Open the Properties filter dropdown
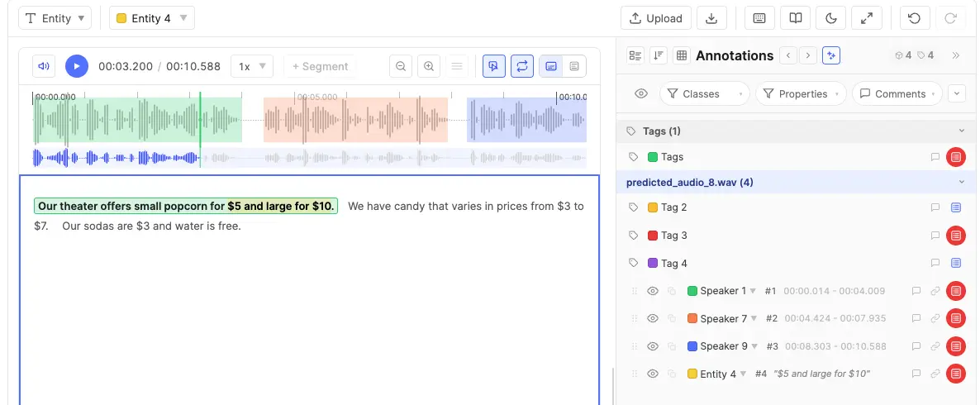This screenshot has width=980, height=405. click(801, 93)
